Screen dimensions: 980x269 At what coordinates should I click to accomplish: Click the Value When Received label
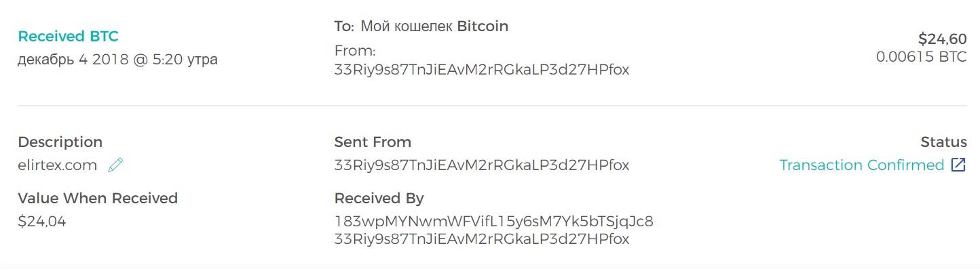98,199
